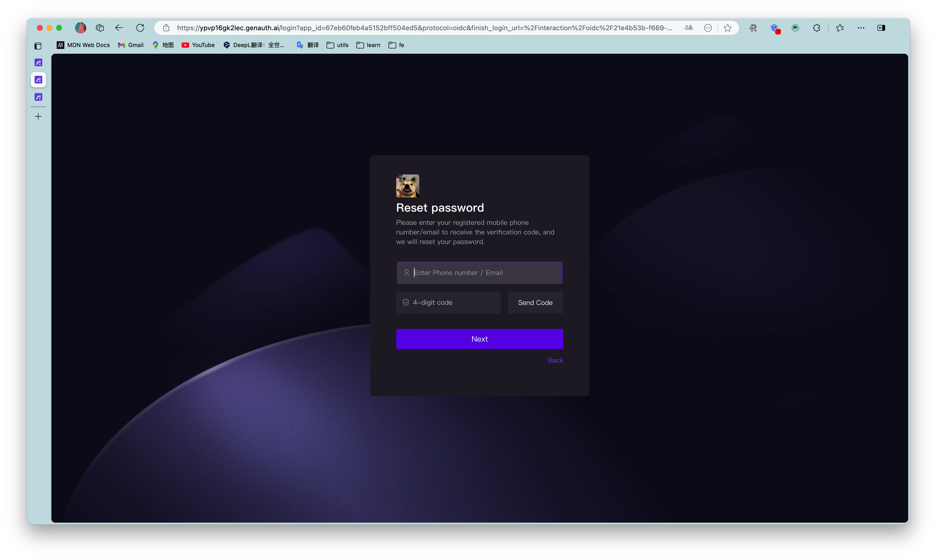Open the shield extension with red badge

pos(775,28)
